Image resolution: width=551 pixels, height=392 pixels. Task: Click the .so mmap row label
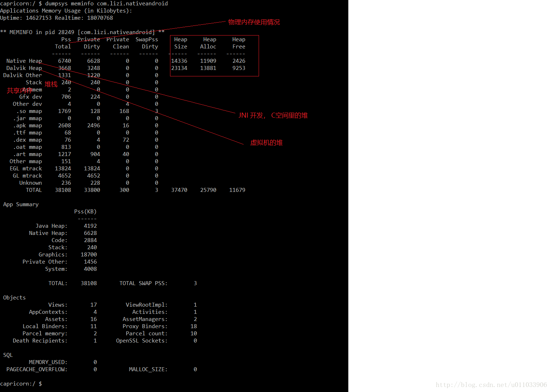pos(29,111)
